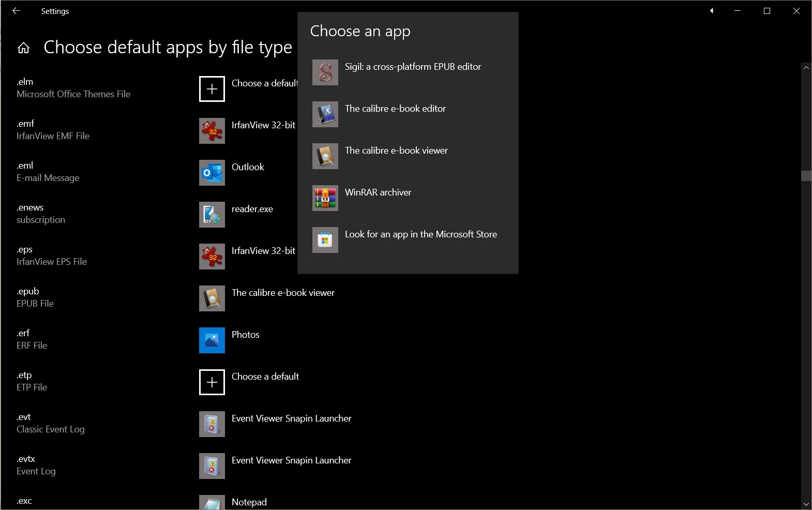This screenshot has height=510, width=812.
Task: Select Sigil EPUB editor icon in popup
Action: pyautogui.click(x=325, y=72)
